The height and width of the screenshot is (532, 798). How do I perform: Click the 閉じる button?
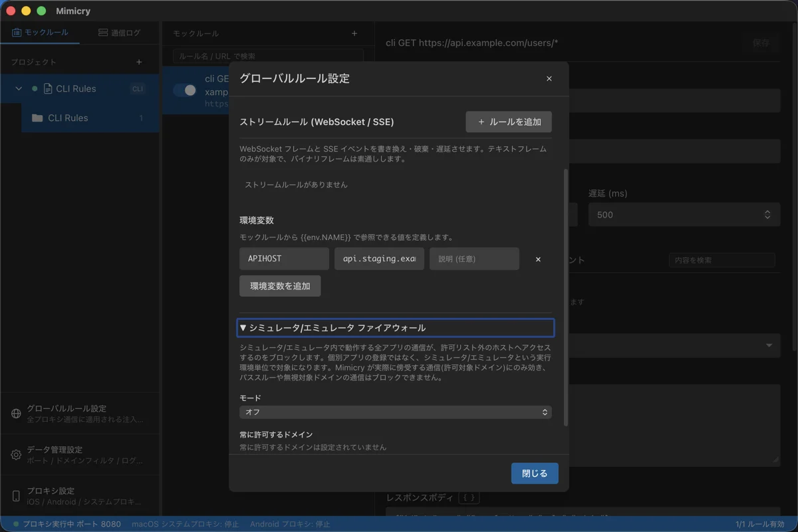[535, 473]
